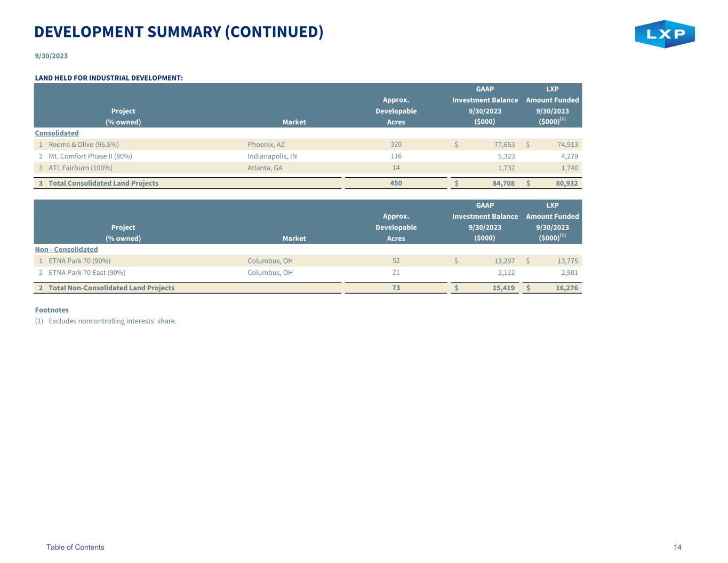Select the Reems & Olive (95.5%) row

(x=308, y=145)
